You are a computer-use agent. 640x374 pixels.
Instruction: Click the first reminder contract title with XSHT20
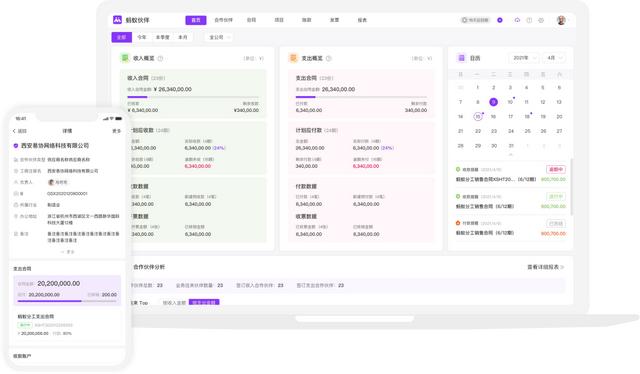pyautogui.click(x=496, y=179)
